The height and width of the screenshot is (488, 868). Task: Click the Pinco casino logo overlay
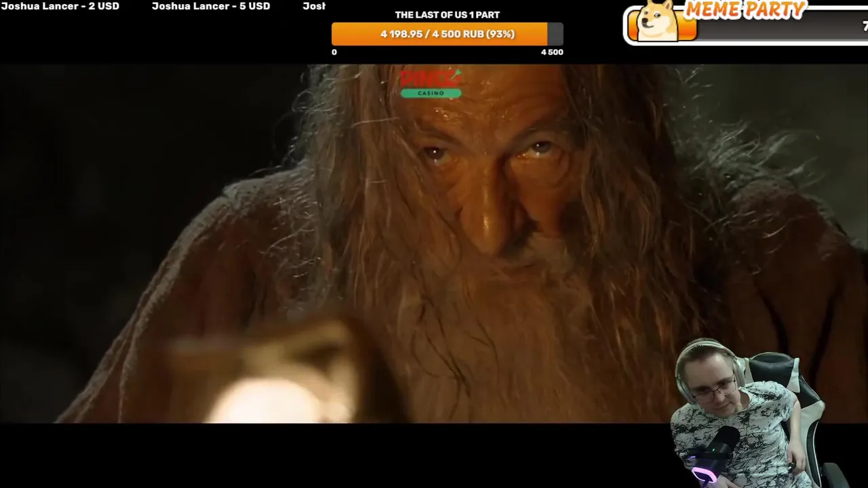coord(431,83)
